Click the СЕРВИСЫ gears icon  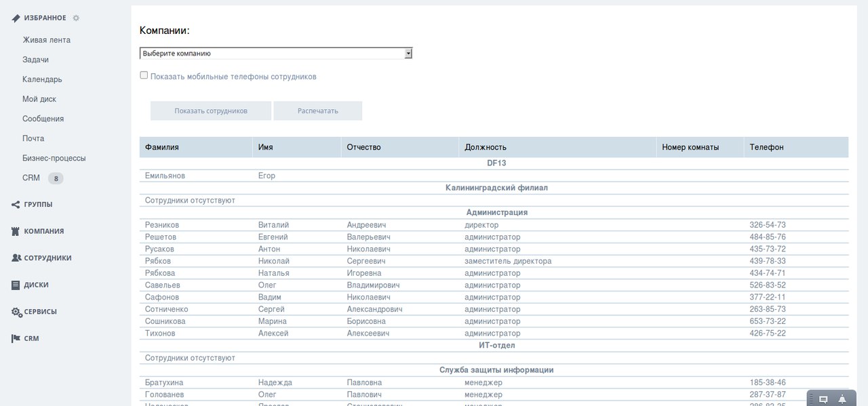coord(16,312)
